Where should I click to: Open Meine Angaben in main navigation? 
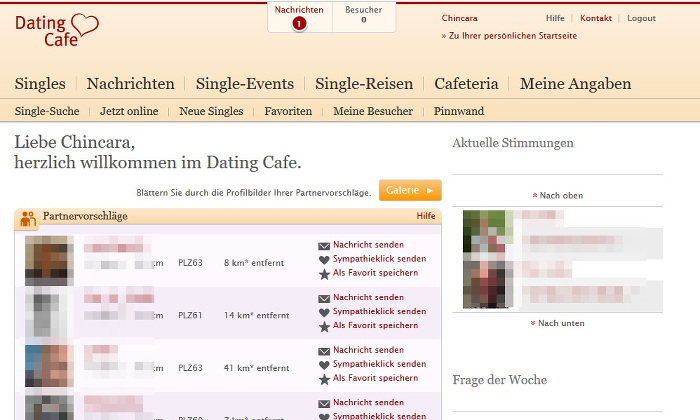point(575,84)
